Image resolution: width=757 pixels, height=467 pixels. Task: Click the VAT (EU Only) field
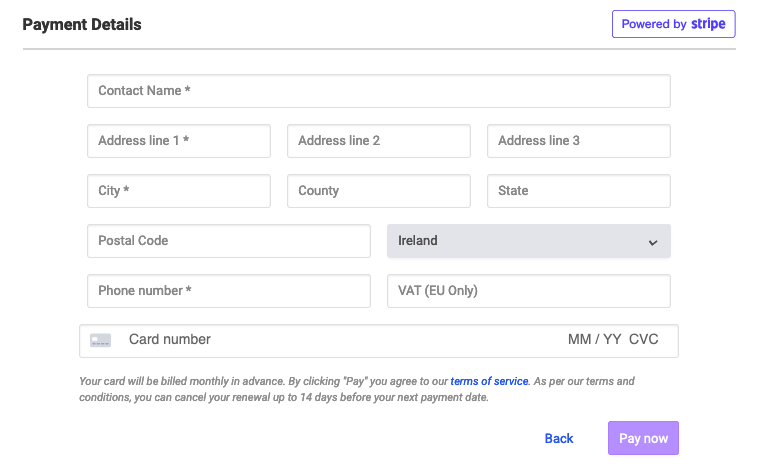(529, 291)
